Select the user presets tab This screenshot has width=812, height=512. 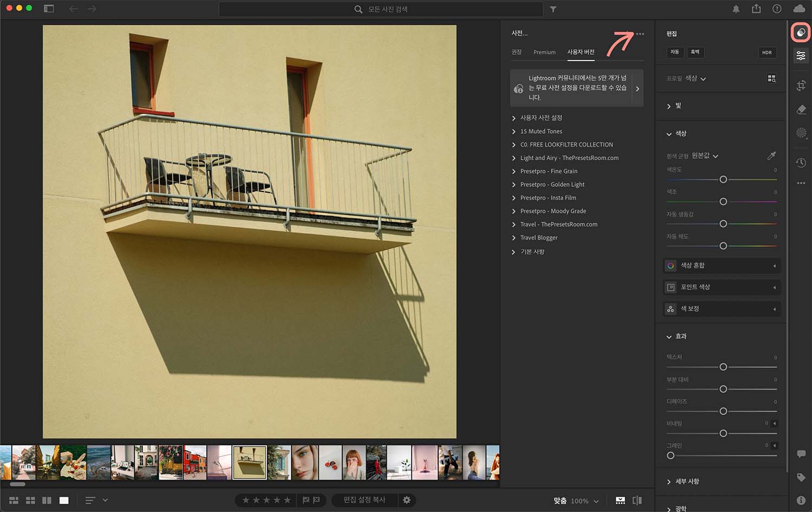580,52
